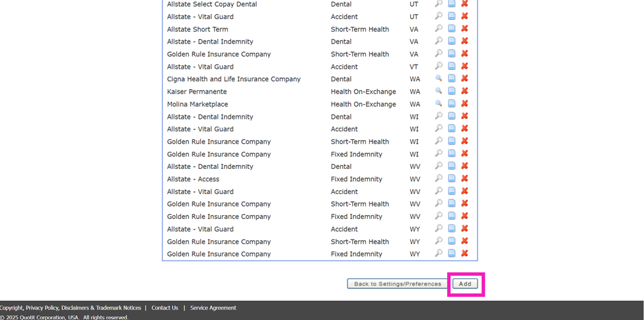
Task: Click magnifier icon for Kaiser Permanente WA
Action: point(439,90)
